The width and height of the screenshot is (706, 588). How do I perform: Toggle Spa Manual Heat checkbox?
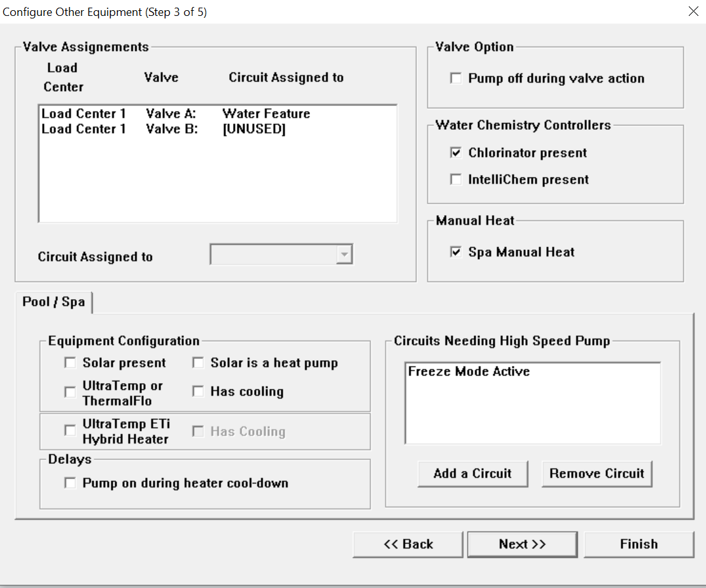[x=456, y=251]
